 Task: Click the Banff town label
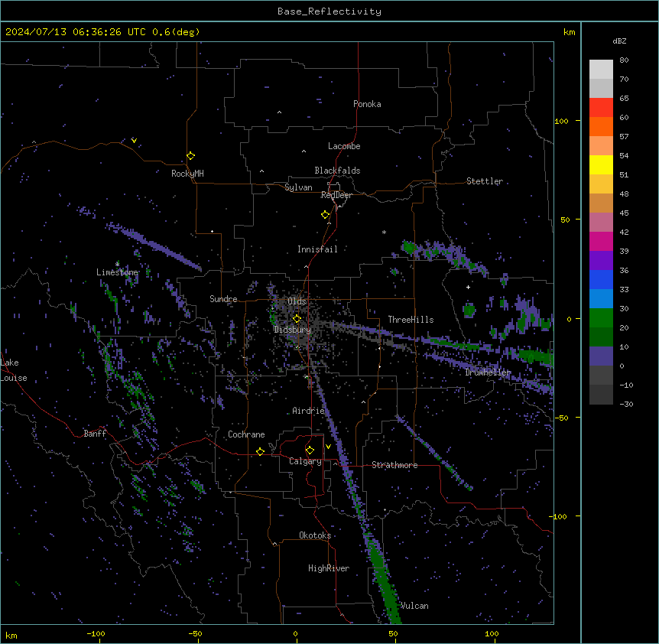point(95,434)
